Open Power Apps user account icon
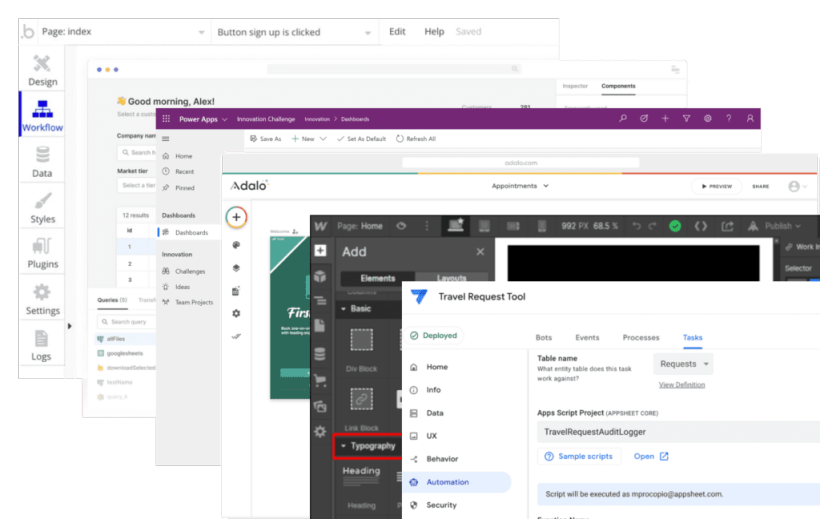This screenshot has width=820, height=519. click(750, 119)
